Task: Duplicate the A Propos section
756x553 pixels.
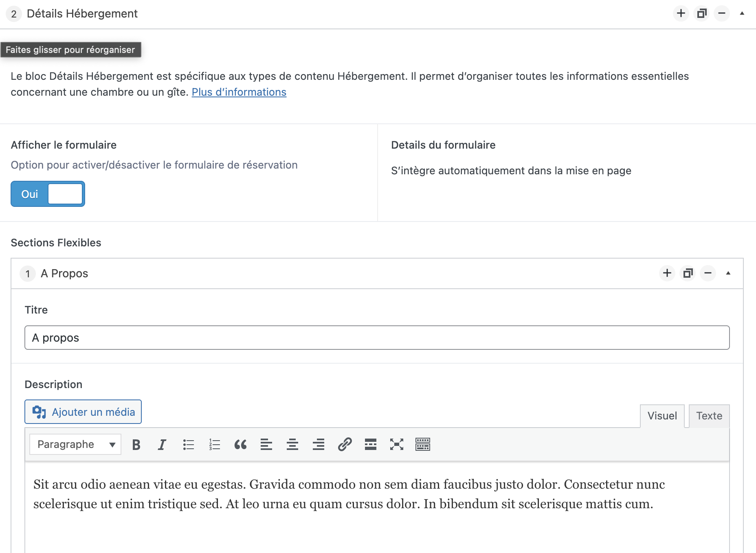Action: [688, 273]
